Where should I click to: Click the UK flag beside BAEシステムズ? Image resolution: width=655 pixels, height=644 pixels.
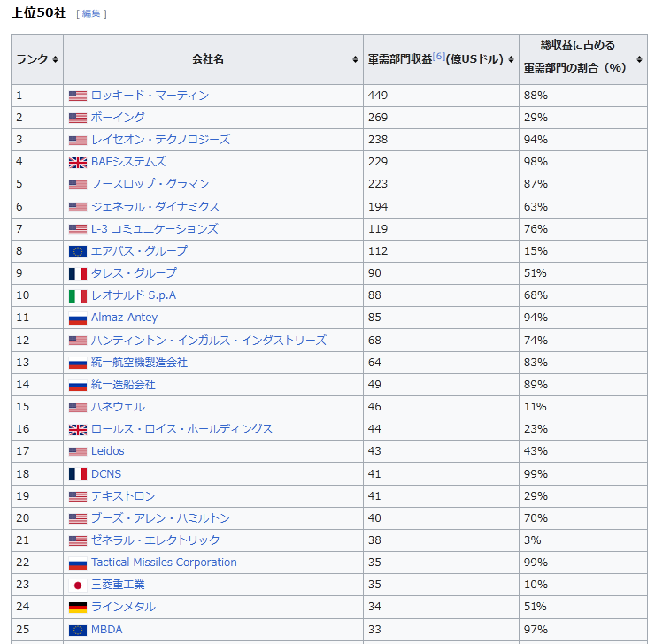pos(78,162)
